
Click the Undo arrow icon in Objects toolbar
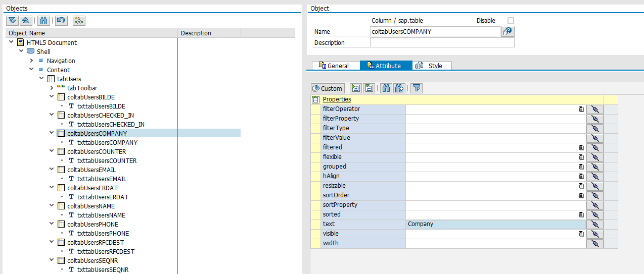point(61,20)
